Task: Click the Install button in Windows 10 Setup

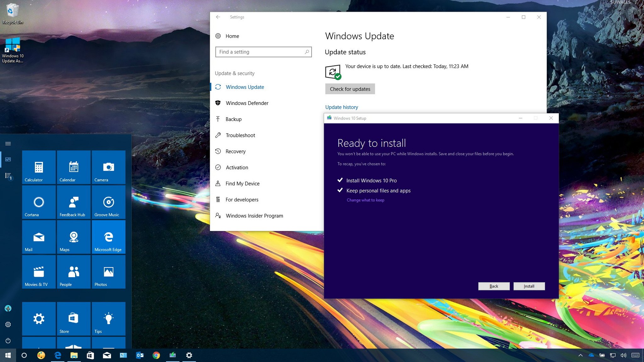Action: point(530,286)
